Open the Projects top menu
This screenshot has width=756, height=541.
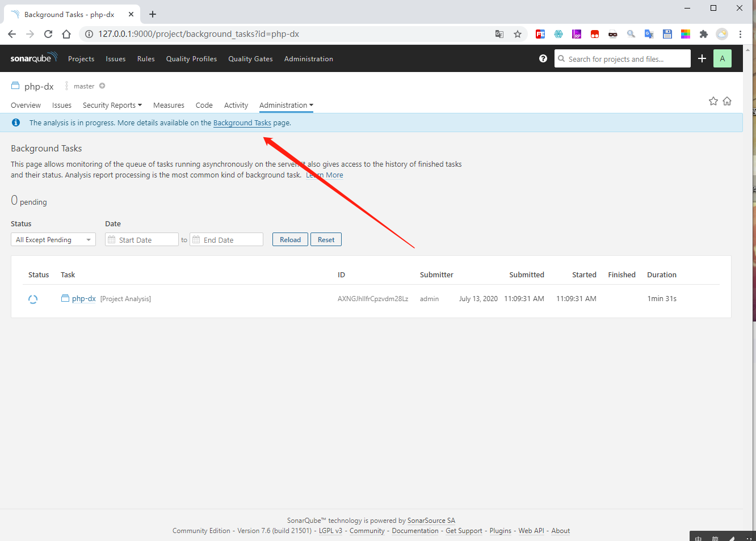[x=81, y=59]
